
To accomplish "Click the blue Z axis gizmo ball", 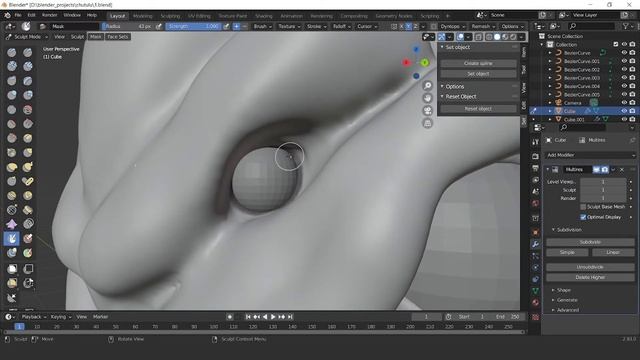I will pos(416,49).
